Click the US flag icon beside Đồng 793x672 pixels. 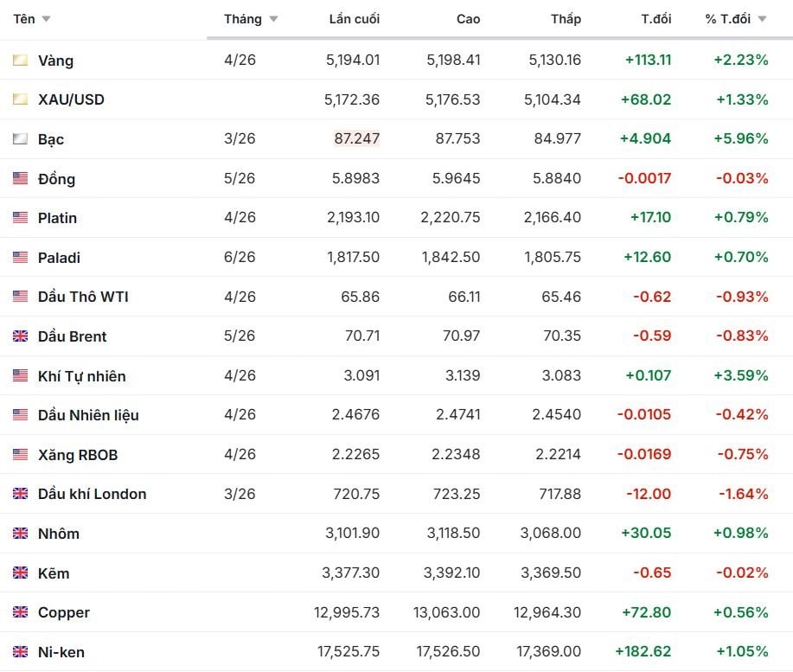(20, 179)
